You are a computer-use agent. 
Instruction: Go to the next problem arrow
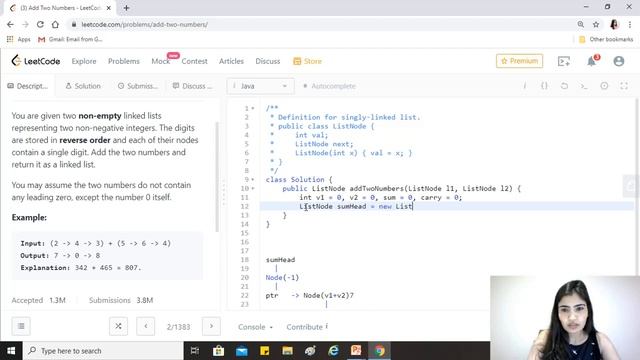(211, 326)
